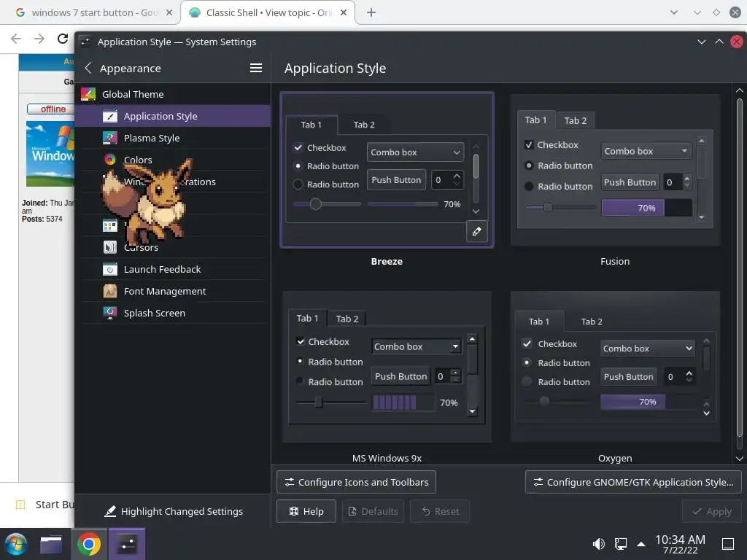The width and height of the screenshot is (747, 560).
Task: Click the show desktop tray icon
Action: click(728, 543)
